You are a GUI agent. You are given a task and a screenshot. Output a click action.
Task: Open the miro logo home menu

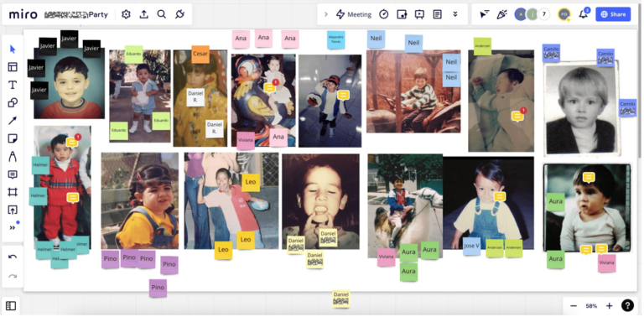coord(23,14)
